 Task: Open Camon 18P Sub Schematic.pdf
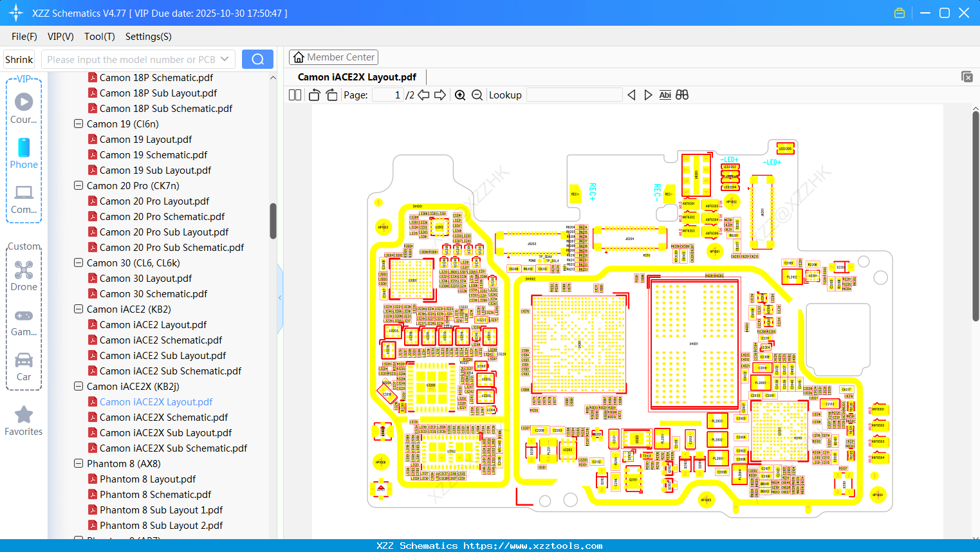coord(166,109)
